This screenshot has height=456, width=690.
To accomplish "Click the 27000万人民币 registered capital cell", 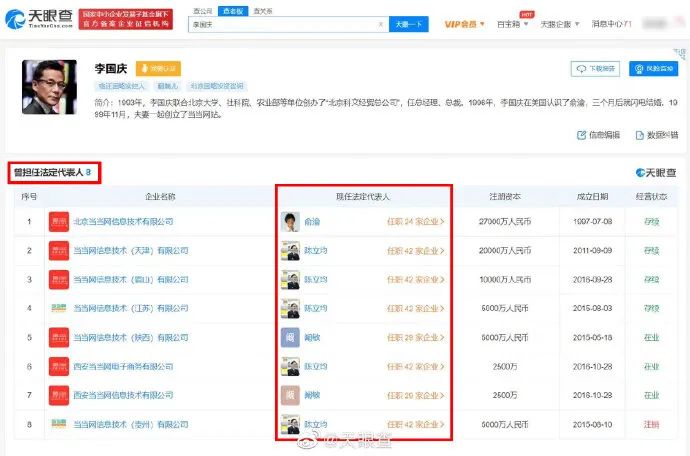I will [505, 222].
